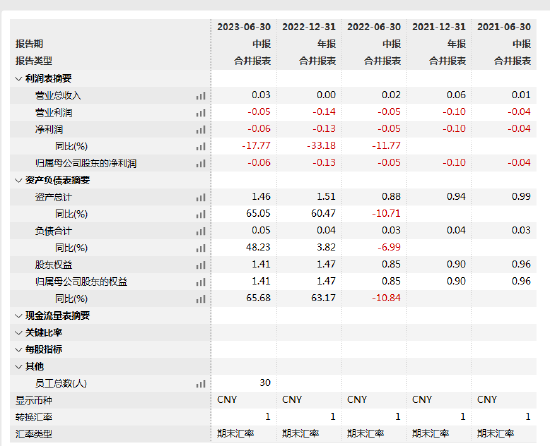This screenshot has width=550, height=446.
Task: Collapse the 其他 section
Action: point(19,367)
